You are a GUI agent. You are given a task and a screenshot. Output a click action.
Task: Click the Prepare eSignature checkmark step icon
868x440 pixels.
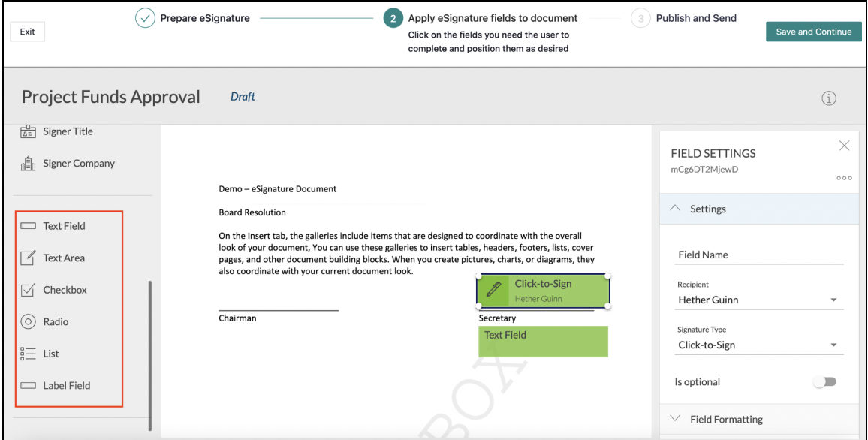[x=145, y=18]
